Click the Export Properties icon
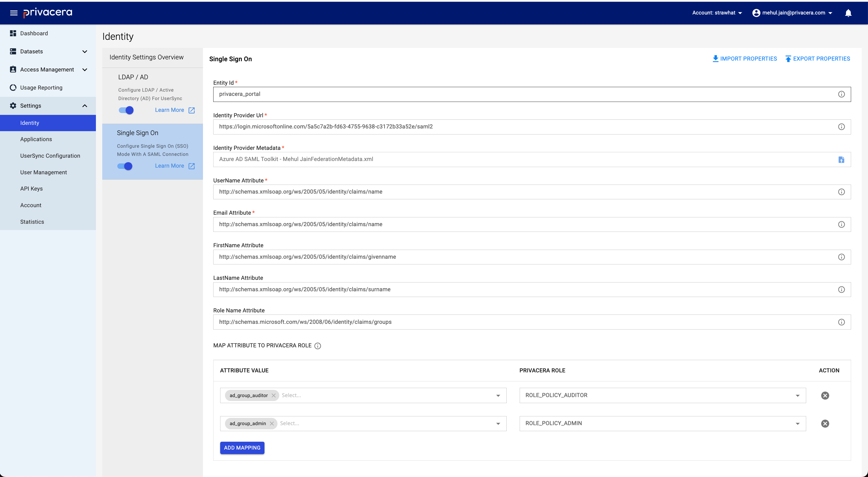 [x=787, y=58]
